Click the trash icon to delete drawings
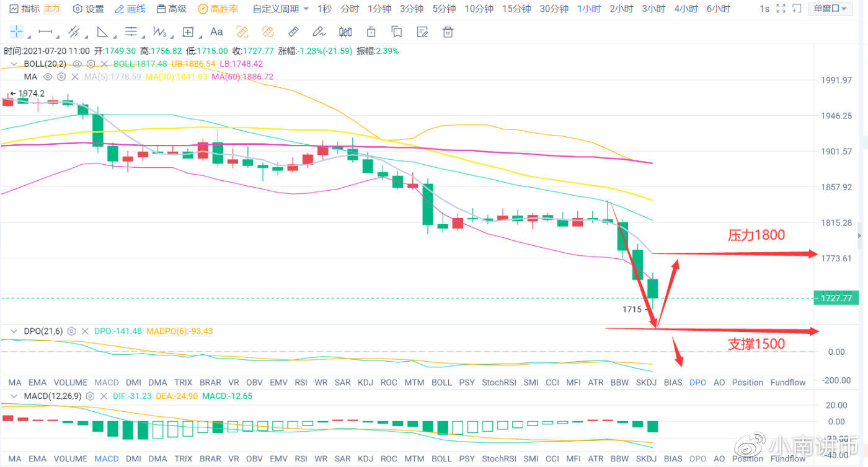This screenshot has height=467, width=868. click(x=448, y=32)
